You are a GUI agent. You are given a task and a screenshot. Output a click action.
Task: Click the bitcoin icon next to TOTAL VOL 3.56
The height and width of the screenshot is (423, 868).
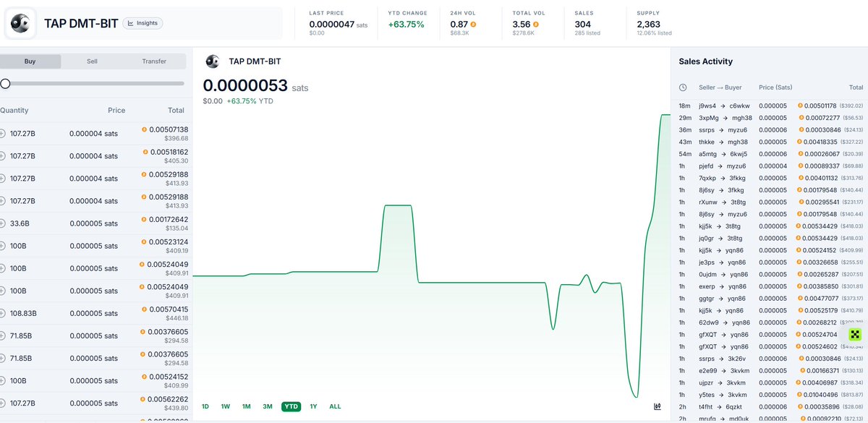tap(535, 24)
